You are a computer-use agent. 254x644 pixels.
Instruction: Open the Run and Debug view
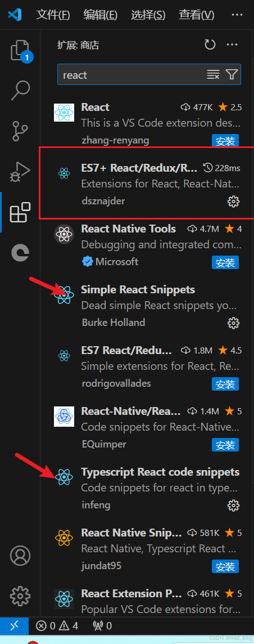click(20, 172)
